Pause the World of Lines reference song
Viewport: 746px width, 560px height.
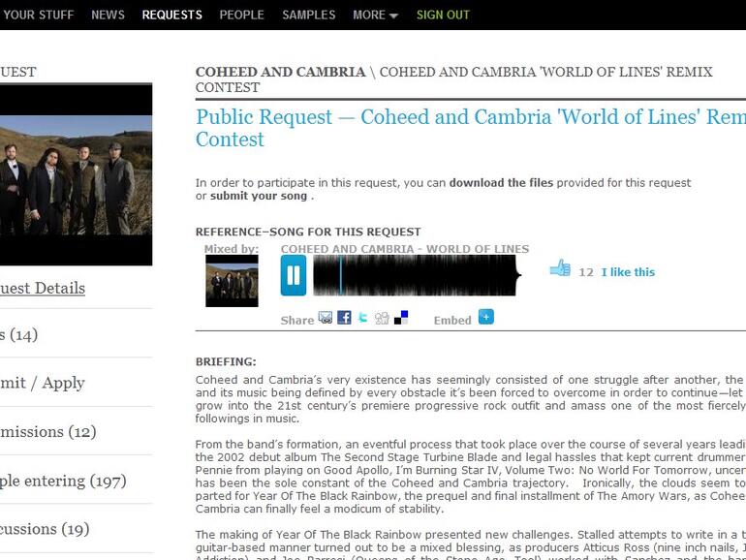294,275
